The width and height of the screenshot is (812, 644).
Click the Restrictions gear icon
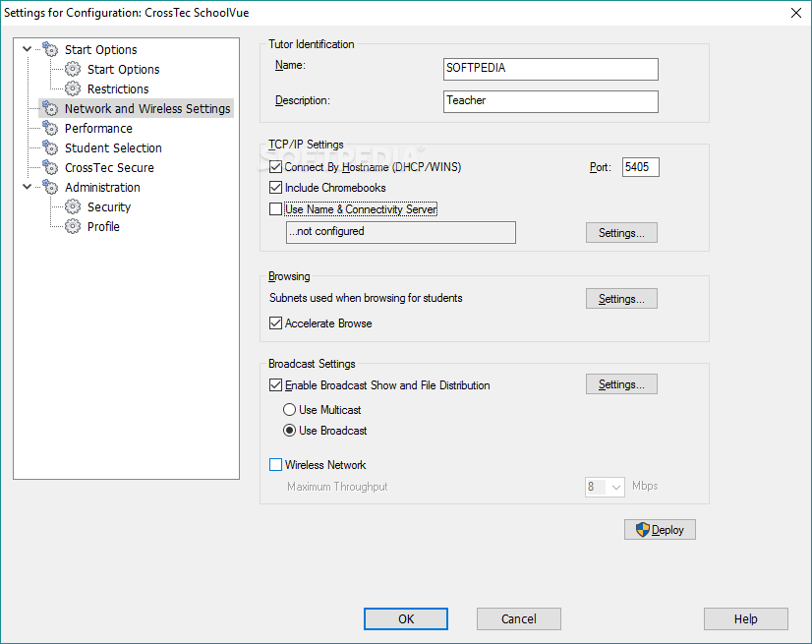pyautogui.click(x=73, y=89)
